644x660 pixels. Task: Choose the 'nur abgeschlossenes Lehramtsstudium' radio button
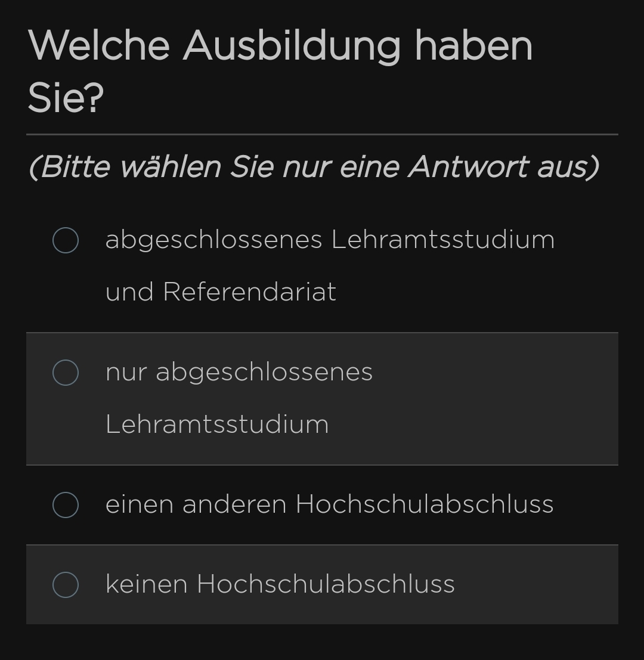coord(66,373)
